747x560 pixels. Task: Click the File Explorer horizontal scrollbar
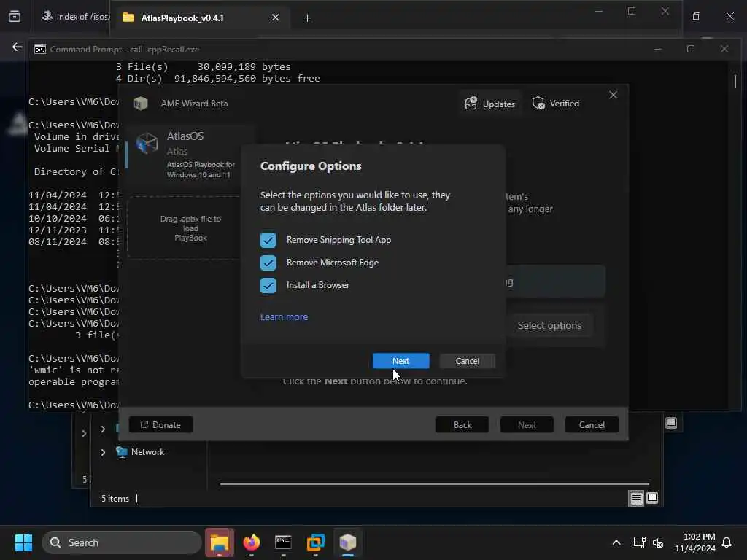coord(435,484)
